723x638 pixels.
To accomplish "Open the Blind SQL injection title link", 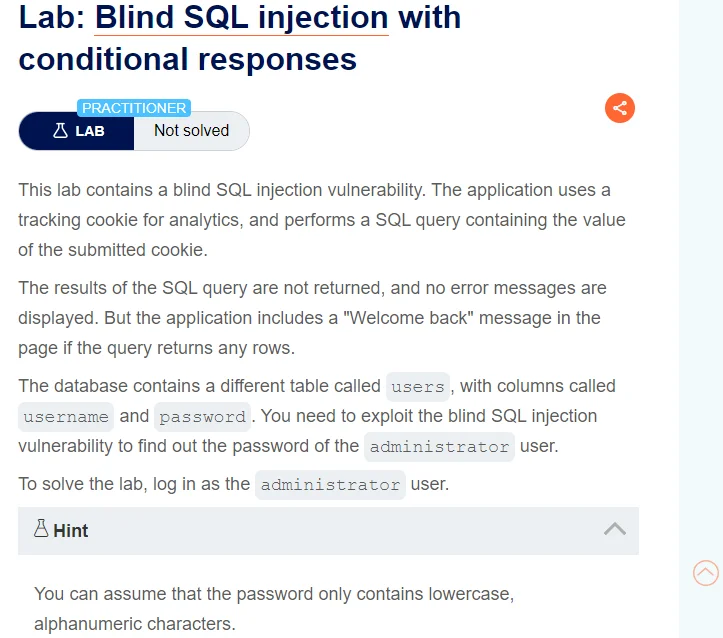I will point(242,18).
